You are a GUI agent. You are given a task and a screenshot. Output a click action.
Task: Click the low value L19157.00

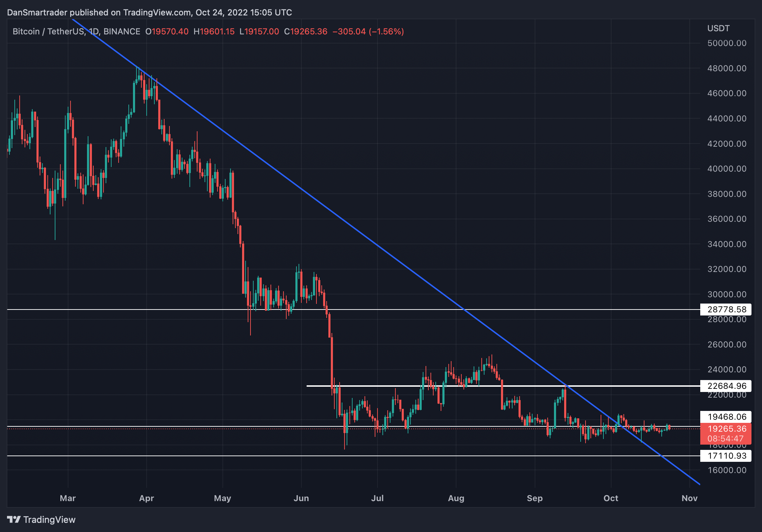(x=259, y=32)
